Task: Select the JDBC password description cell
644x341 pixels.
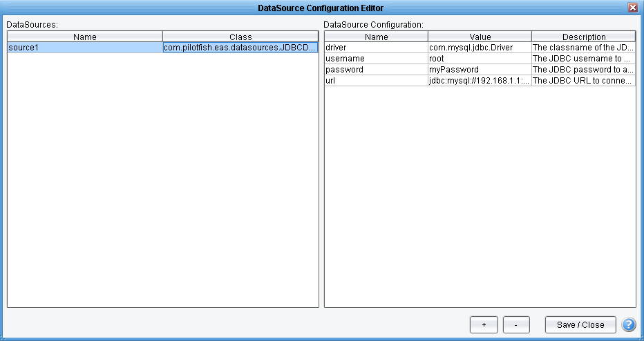Action: 584,70
